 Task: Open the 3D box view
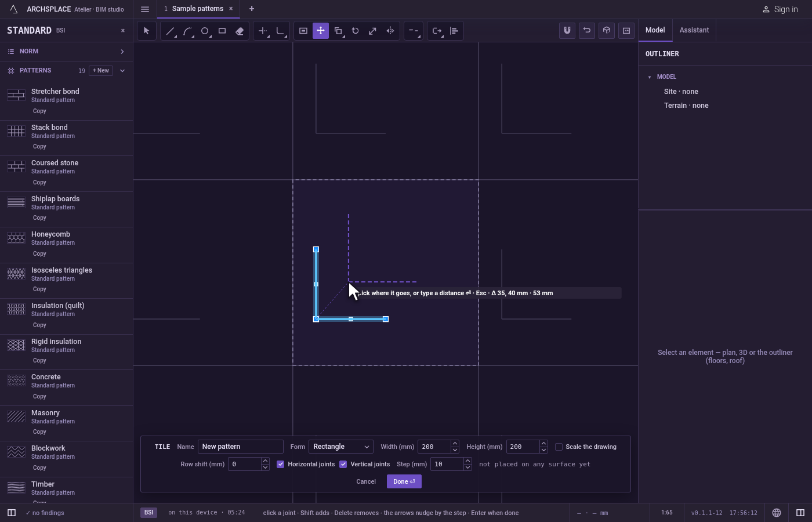pos(607,31)
